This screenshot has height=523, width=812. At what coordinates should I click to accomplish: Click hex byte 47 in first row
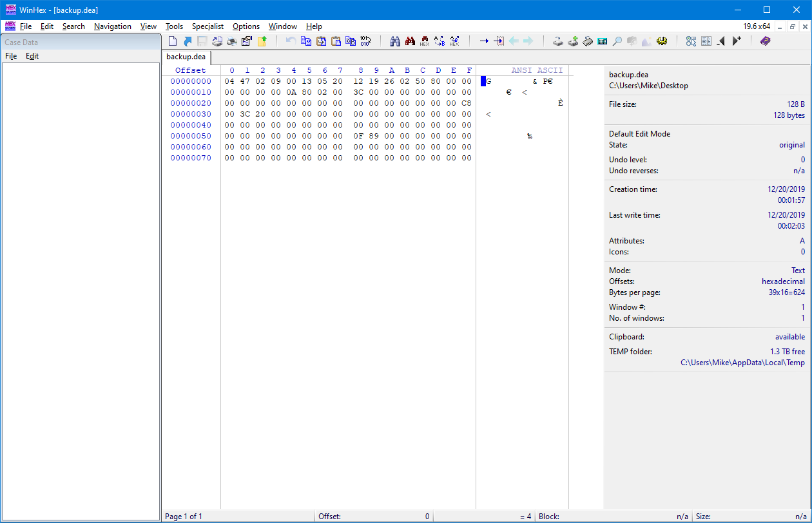click(x=245, y=81)
